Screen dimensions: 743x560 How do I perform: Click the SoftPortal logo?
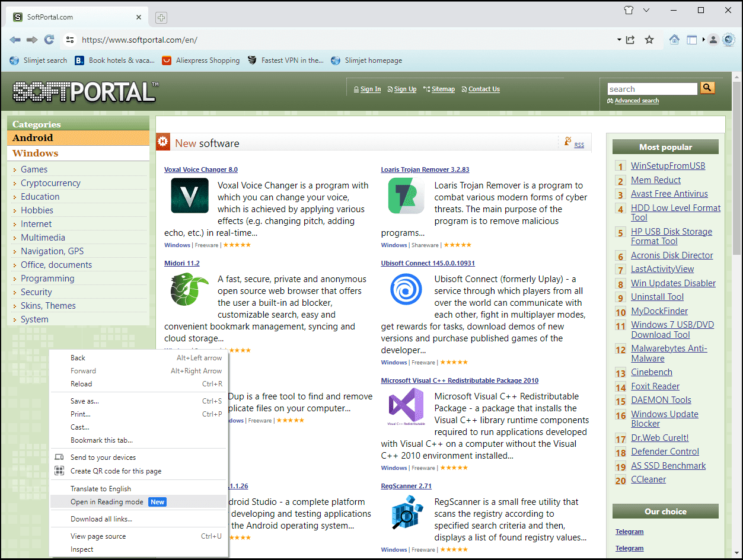coord(85,92)
